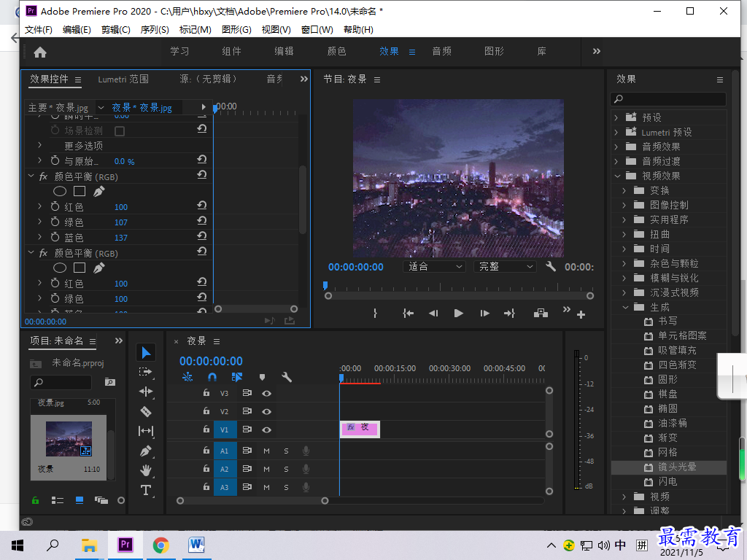The height and width of the screenshot is (560, 747).
Task: Switch to 音频 workspace tab
Action: point(441,52)
